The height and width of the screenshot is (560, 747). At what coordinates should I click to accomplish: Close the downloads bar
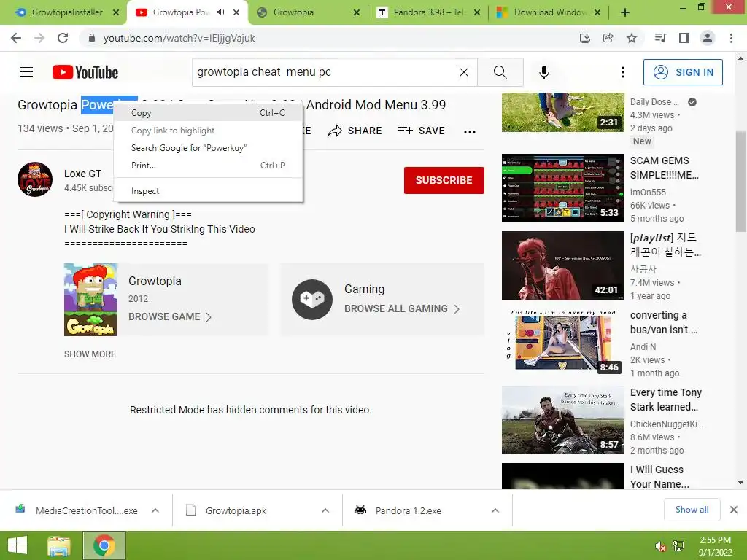click(x=734, y=510)
